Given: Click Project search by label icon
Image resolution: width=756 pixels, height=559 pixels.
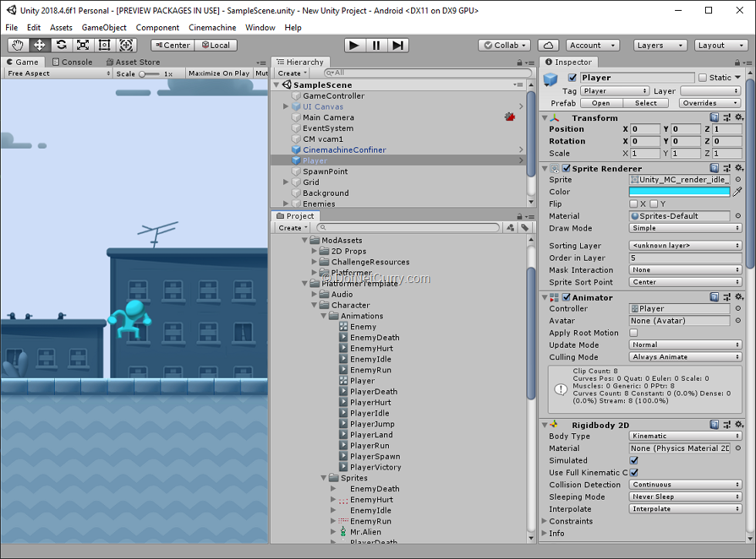Looking at the screenshot, I should [x=525, y=228].
